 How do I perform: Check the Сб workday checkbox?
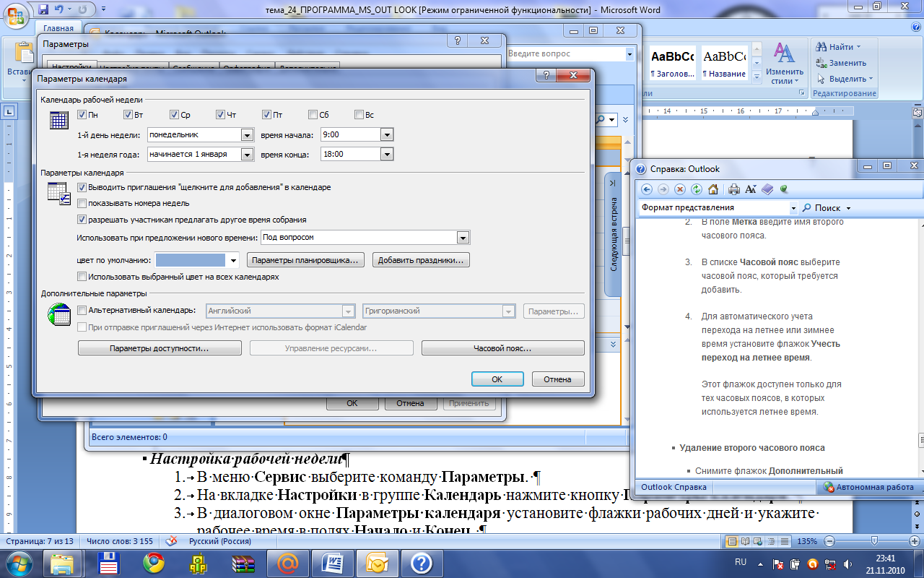pyautogui.click(x=313, y=115)
